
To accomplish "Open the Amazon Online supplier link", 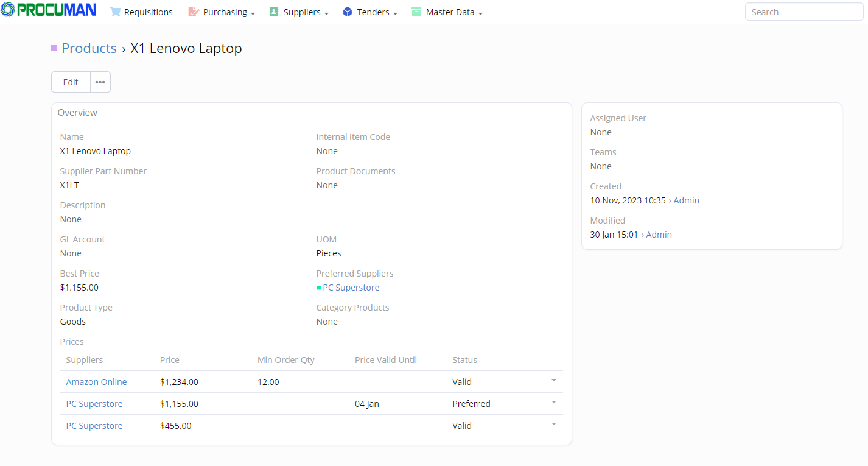I will [96, 382].
